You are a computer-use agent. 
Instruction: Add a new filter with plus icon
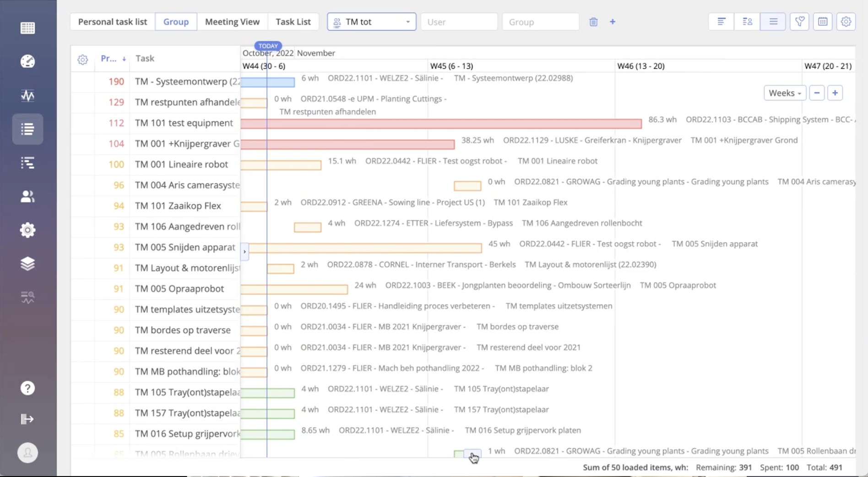[613, 22]
